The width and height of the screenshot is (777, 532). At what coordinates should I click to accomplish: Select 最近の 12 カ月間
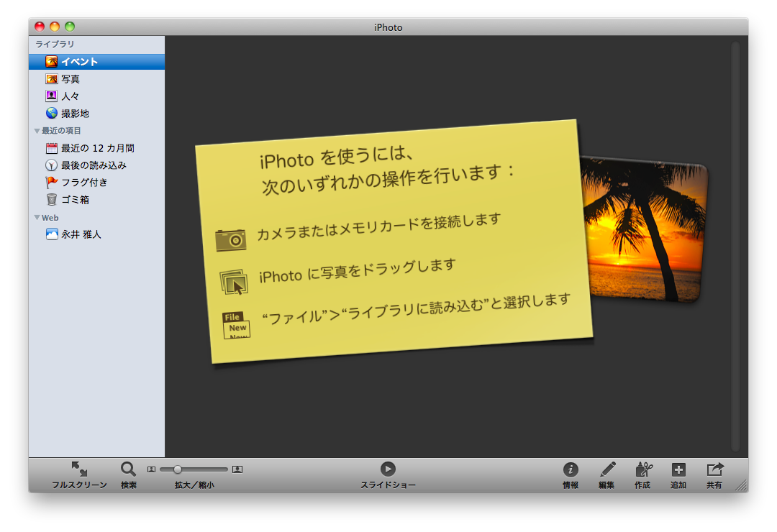pos(96,148)
